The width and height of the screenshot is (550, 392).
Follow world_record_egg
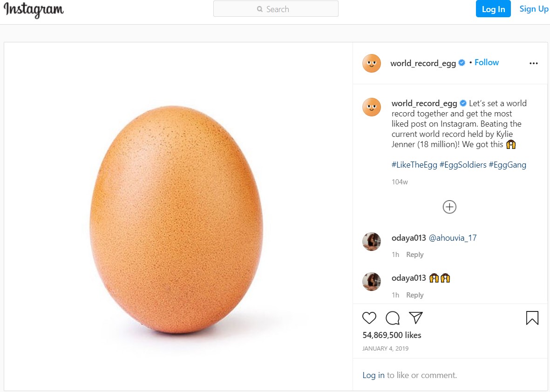pos(487,62)
